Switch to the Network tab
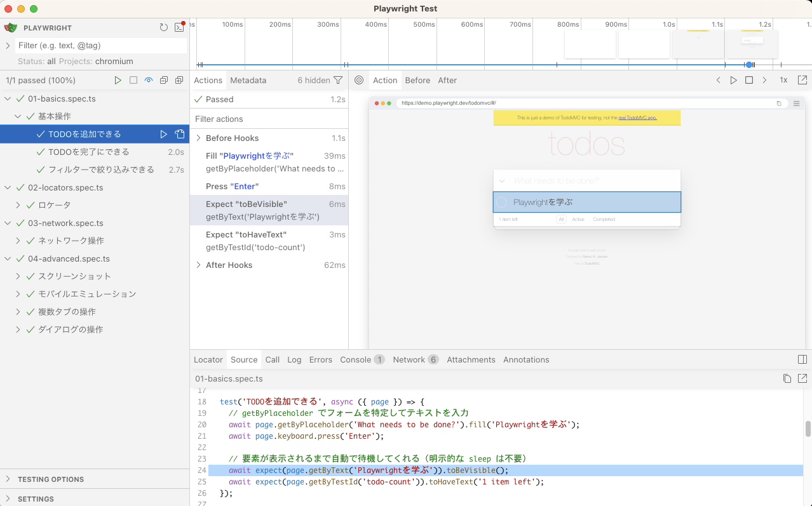The height and width of the screenshot is (506, 812). pyautogui.click(x=409, y=359)
